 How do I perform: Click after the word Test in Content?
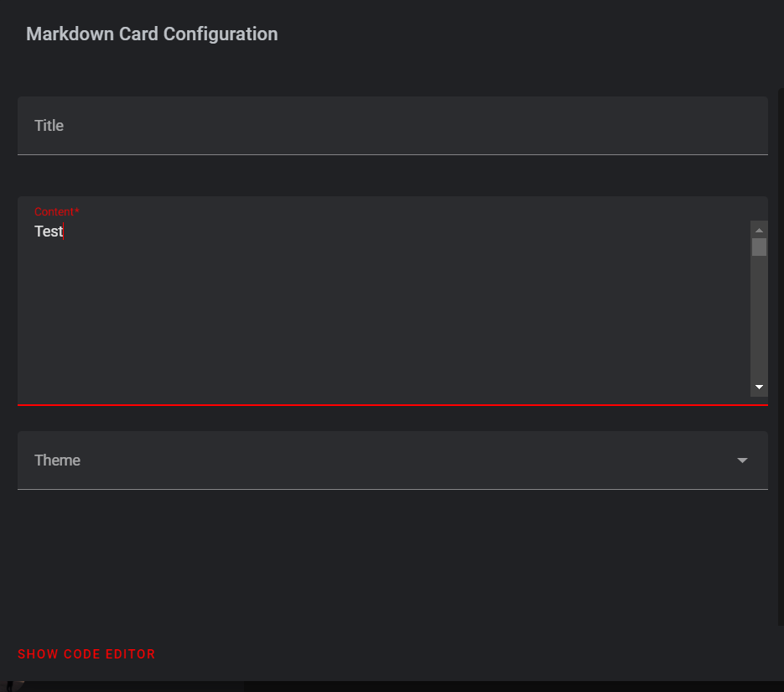click(x=64, y=232)
